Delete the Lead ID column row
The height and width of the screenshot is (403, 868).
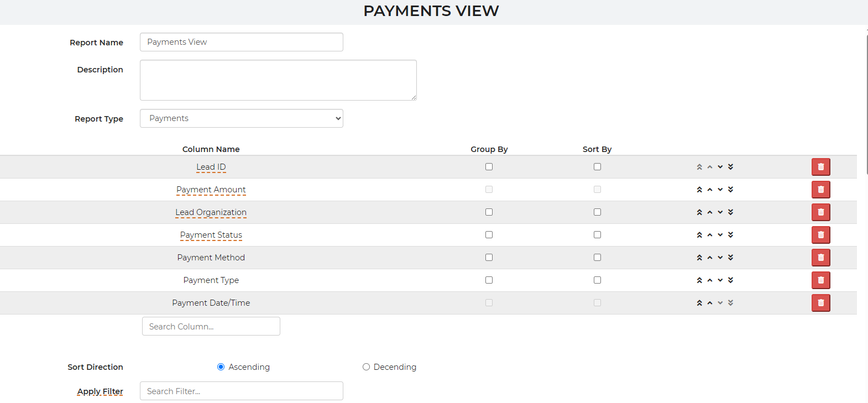coord(820,167)
